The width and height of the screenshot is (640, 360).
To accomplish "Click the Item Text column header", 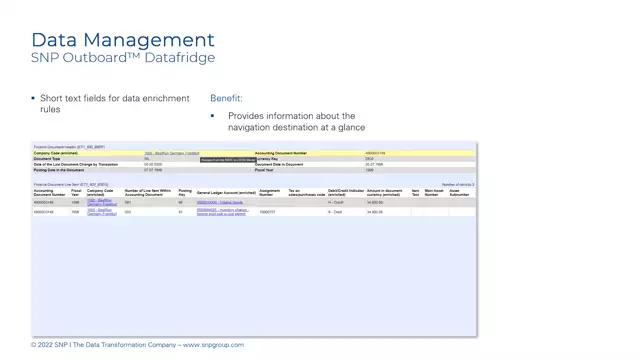I will coord(416,193).
